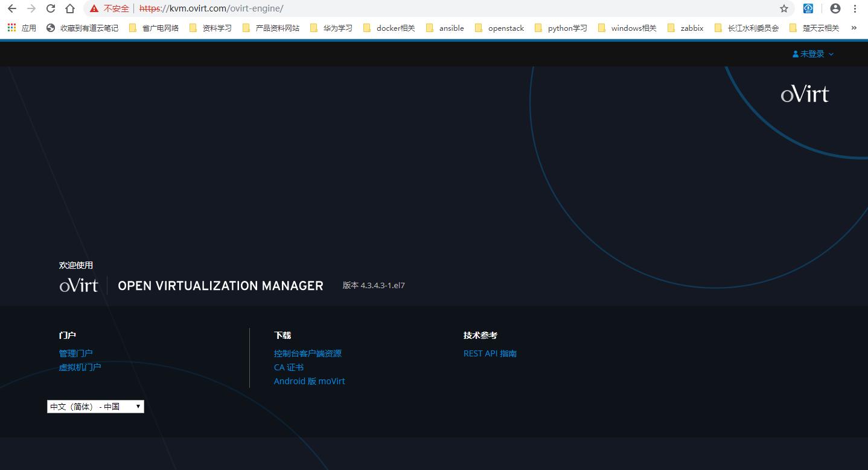
Task: Open the Android 版 moVirt link
Action: pos(310,381)
